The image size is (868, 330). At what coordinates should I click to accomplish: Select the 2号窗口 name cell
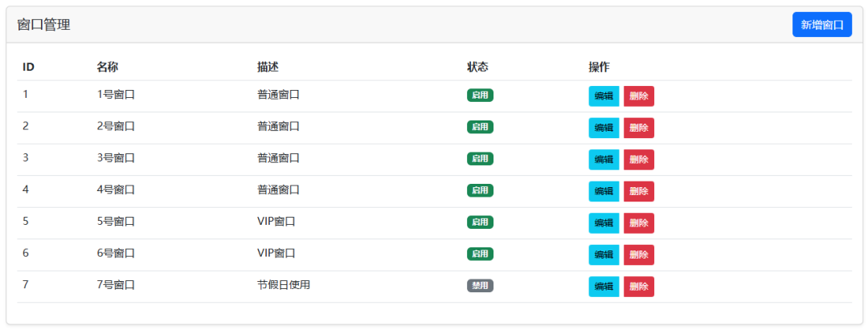pyautogui.click(x=116, y=126)
